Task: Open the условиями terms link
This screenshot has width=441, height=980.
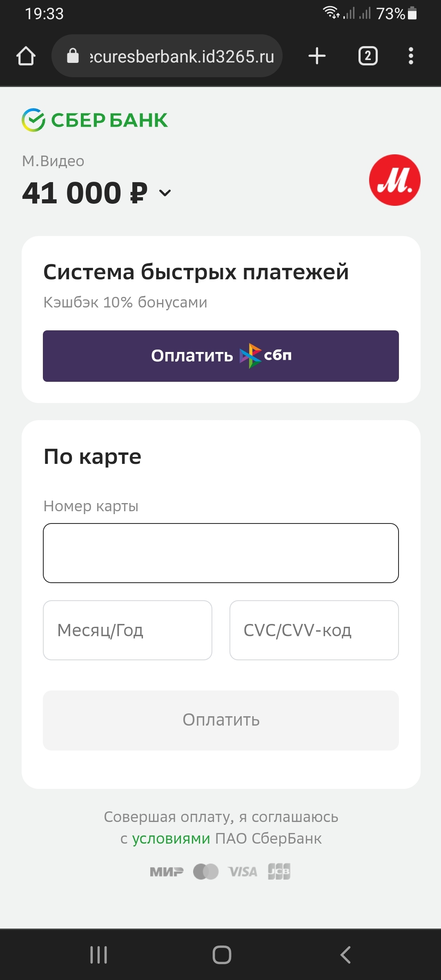Action: pos(171,839)
